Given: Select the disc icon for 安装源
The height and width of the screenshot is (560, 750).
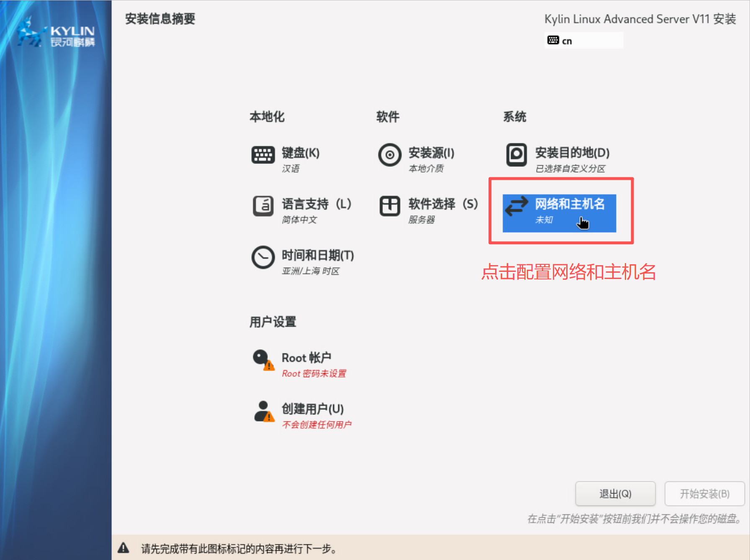Looking at the screenshot, I should coord(390,155).
